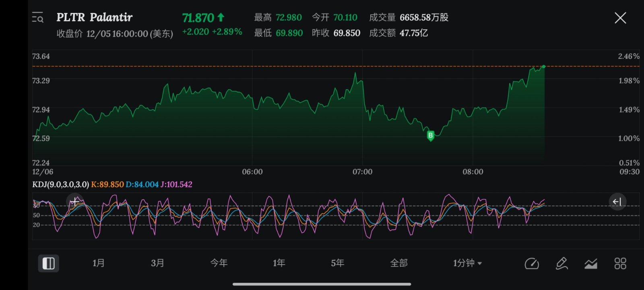Click the D:84.004 value
Screen dimensions: 644x290
[142, 184]
